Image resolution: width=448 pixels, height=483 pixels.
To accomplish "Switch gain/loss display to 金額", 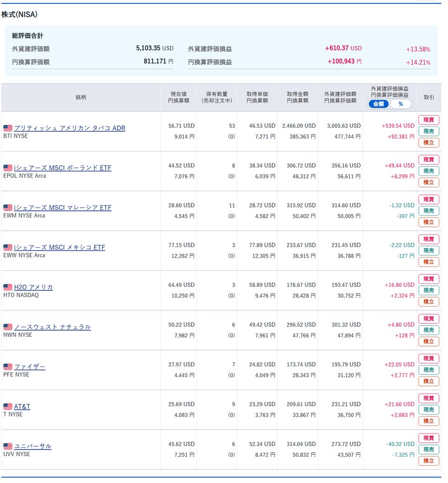I will point(378,104).
